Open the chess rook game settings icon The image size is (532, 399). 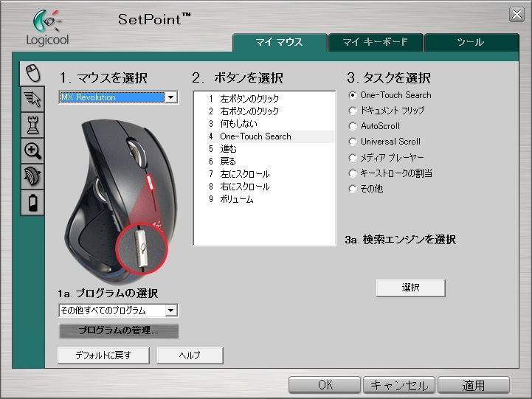pos(32,125)
